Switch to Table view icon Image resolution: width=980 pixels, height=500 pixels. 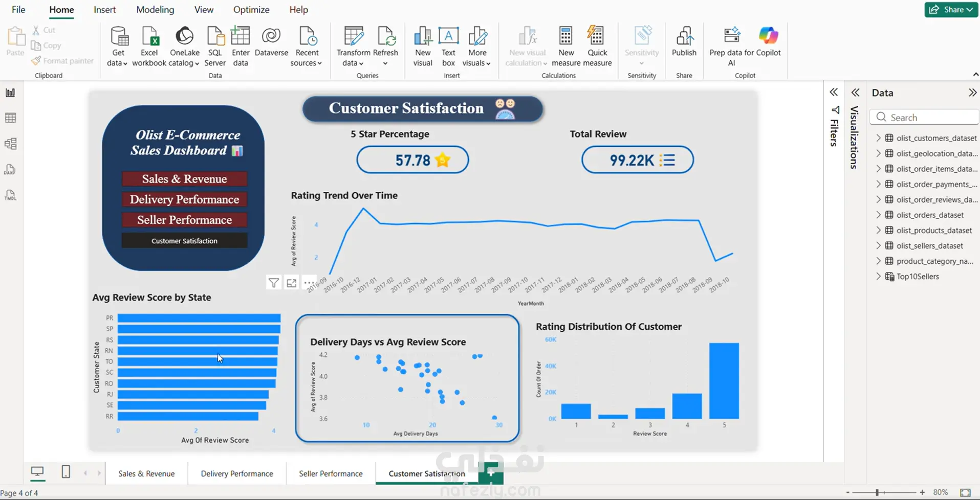(x=10, y=118)
